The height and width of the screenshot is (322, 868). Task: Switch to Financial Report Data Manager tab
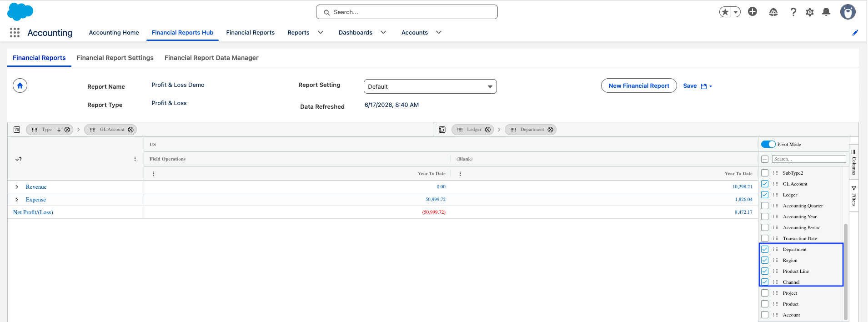point(211,58)
